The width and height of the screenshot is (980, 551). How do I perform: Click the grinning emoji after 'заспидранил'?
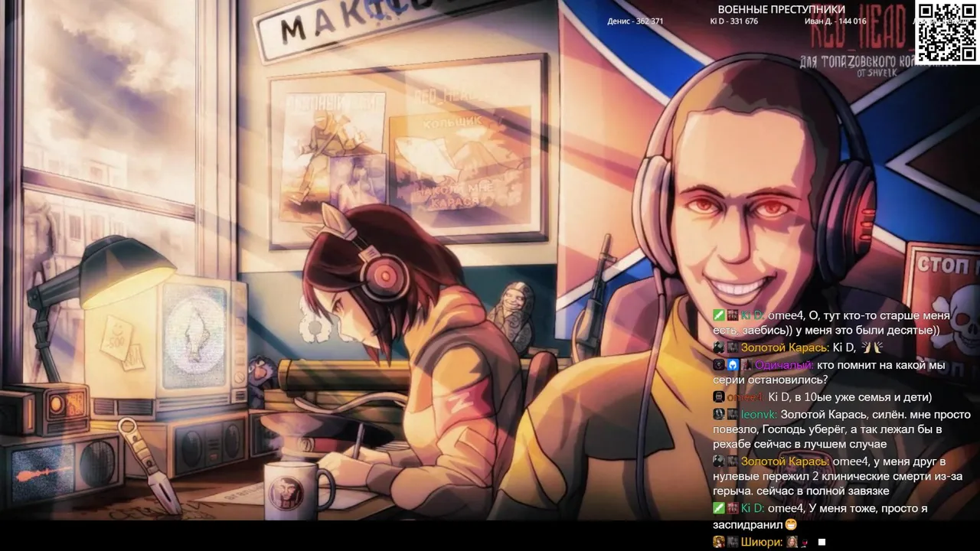pos(791,525)
